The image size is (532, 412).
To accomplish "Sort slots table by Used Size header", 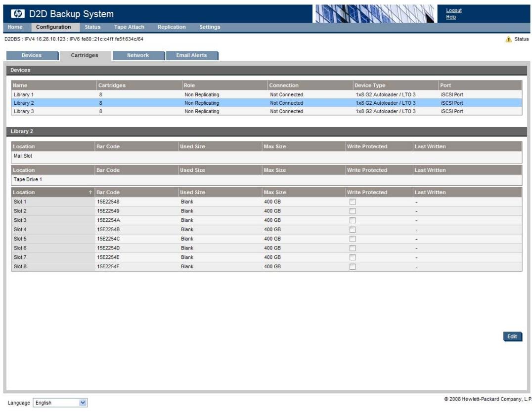I will (220, 192).
